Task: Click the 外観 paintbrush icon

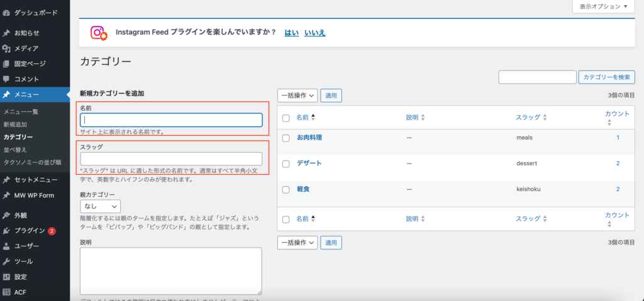Action: [x=6, y=215]
